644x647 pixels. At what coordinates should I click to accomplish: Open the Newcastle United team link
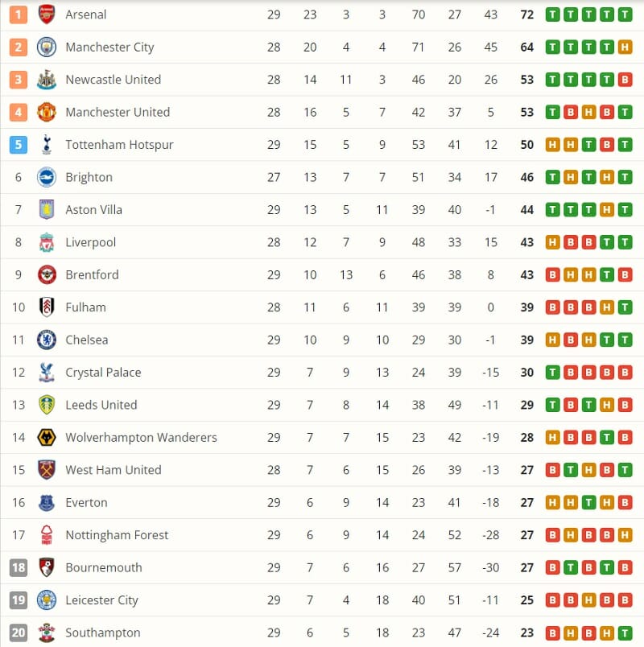click(x=113, y=80)
